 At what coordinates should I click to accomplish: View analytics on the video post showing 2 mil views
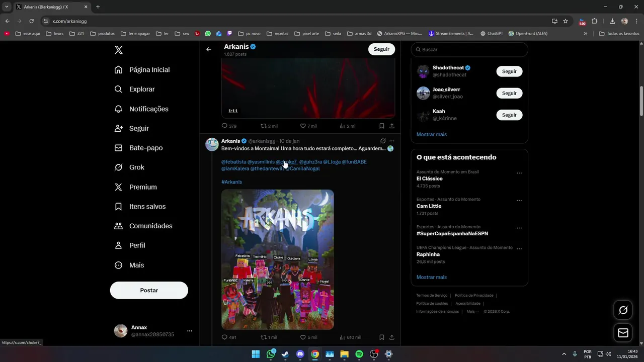point(348,126)
